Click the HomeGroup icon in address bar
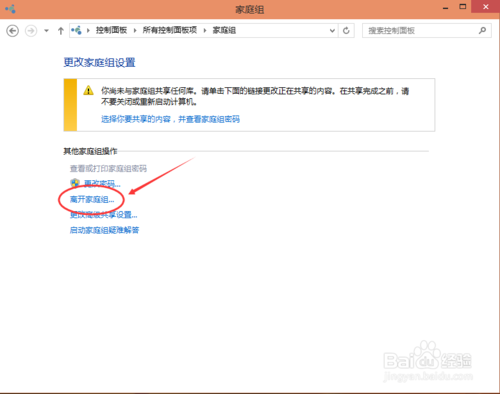 (76, 30)
